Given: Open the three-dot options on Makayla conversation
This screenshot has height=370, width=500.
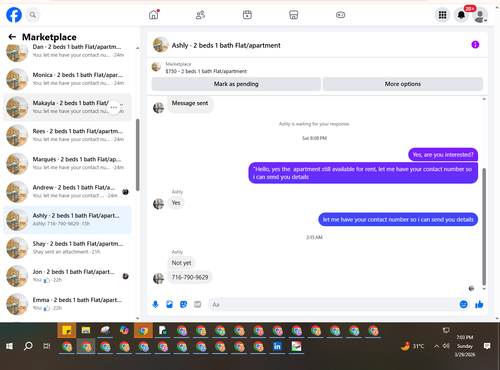Looking at the screenshot, I should [114, 107].
